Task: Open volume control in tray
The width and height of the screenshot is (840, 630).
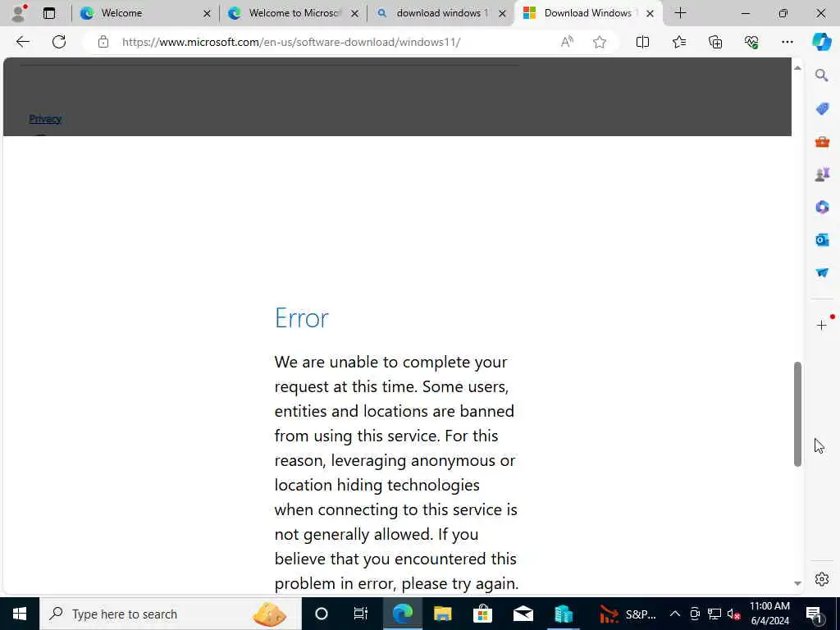Action: [x=733, y=614]
